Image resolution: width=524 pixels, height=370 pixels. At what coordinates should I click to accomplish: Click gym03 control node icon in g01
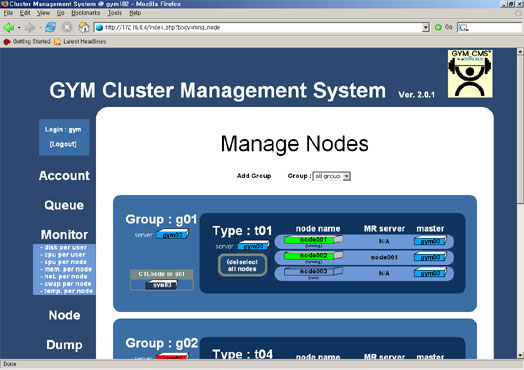pyautogui.click(x=162, y=285)
